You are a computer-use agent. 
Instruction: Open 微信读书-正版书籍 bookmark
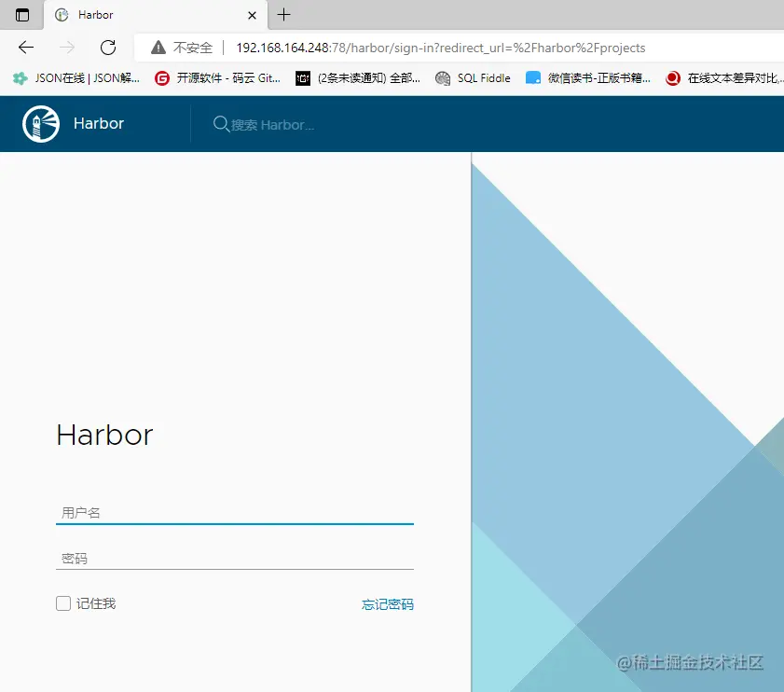[x=588, y=78]
